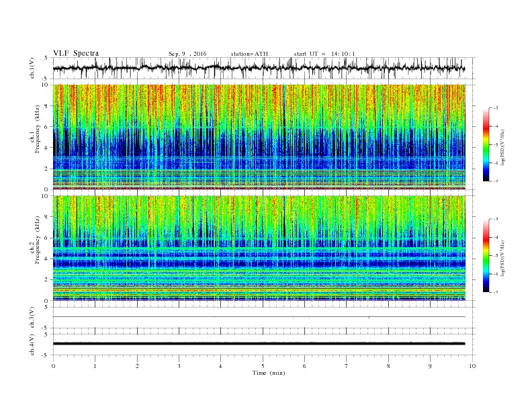Click the time axis tick label "3"
The width and height of the screenshot is (532, 411).
(179, 366)
